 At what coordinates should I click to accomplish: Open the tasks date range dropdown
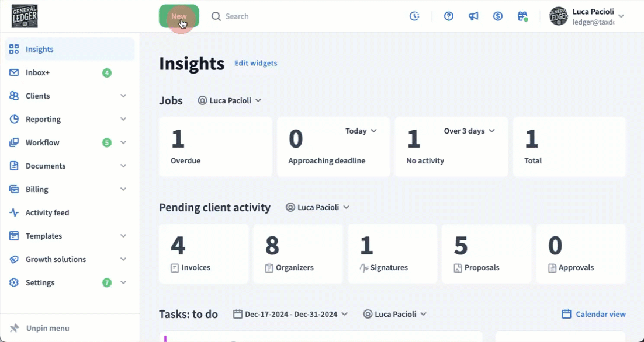290,314
